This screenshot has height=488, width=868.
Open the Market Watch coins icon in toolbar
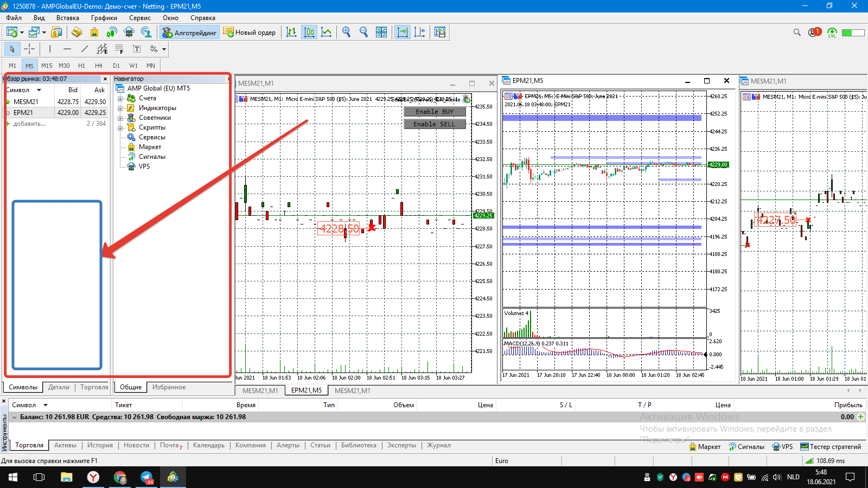pos(56,33)
